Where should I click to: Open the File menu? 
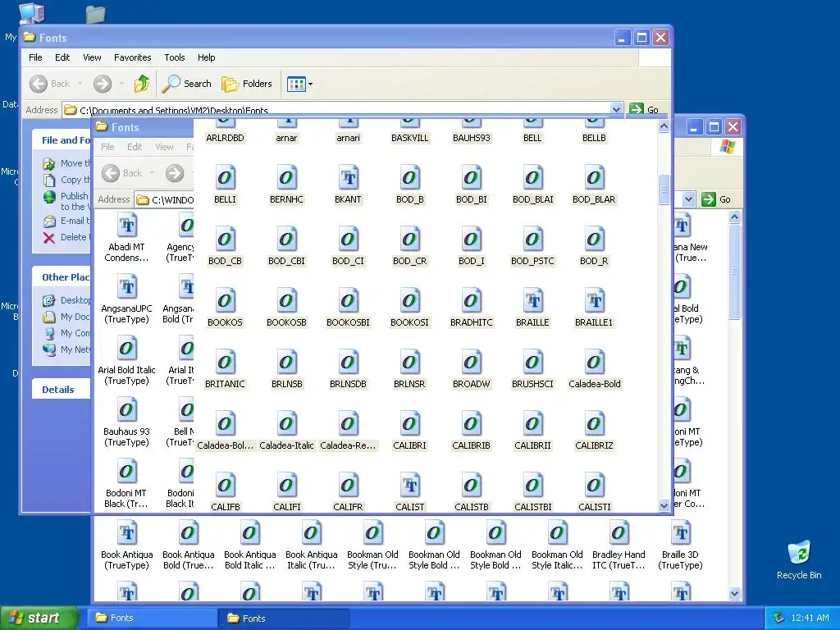coord(35,57)
